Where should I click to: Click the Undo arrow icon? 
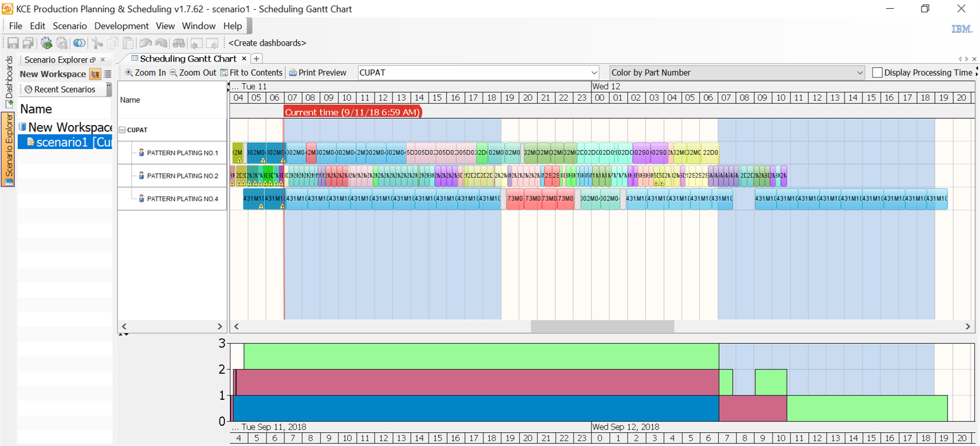[x=146, y=43]
